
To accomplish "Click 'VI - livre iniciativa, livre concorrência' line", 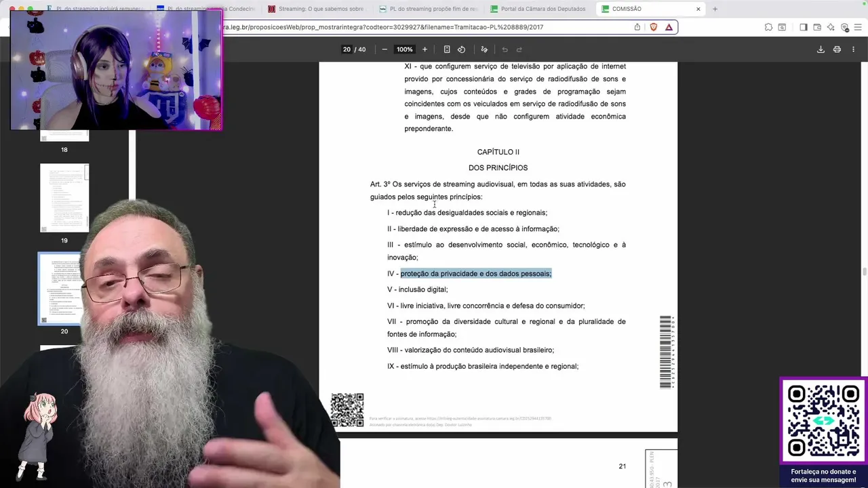I will pyautogui.click(x=486, y=306).
